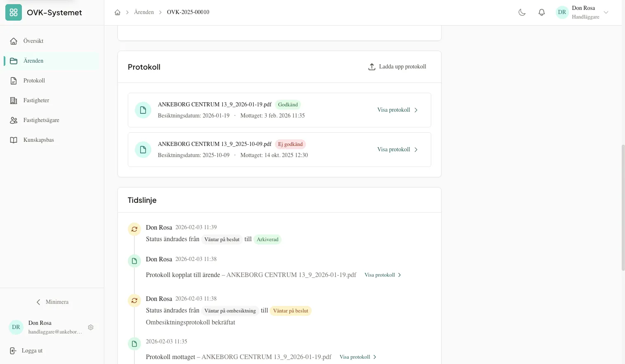
Task: Open settings gear beside user profile
Action: pos(91,327)
